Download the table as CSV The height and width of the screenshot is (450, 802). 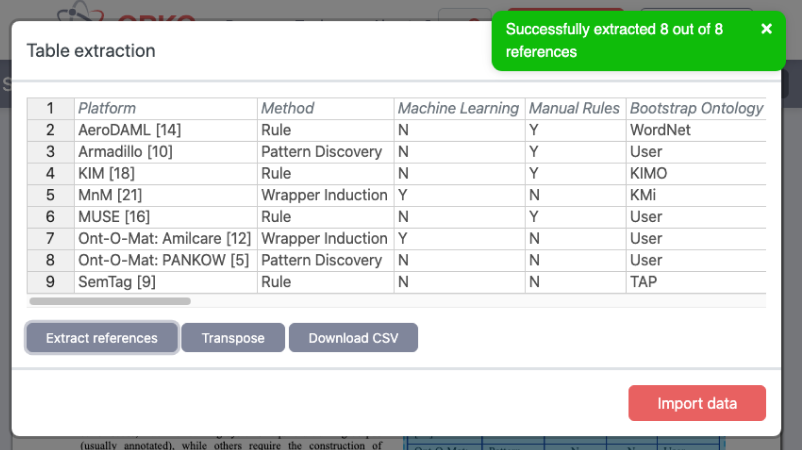(x=353, y=338)
